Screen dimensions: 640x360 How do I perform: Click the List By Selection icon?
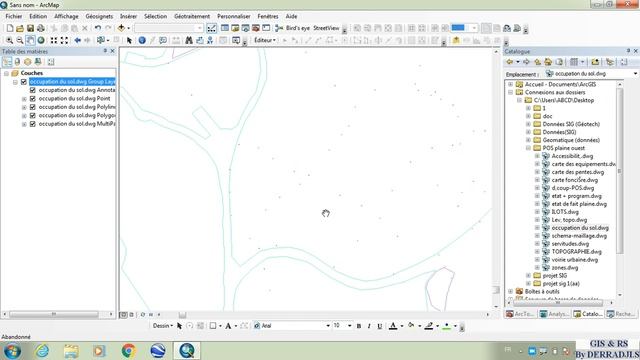pyautogui.click(x=38, y=62)
